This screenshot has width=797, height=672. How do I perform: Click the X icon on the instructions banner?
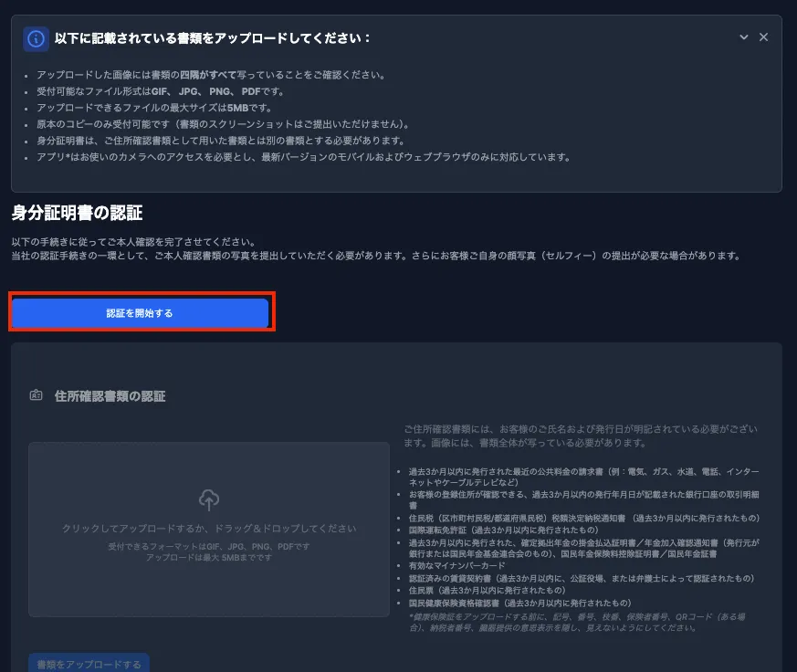pyautogui.click(x=763, y=37)
